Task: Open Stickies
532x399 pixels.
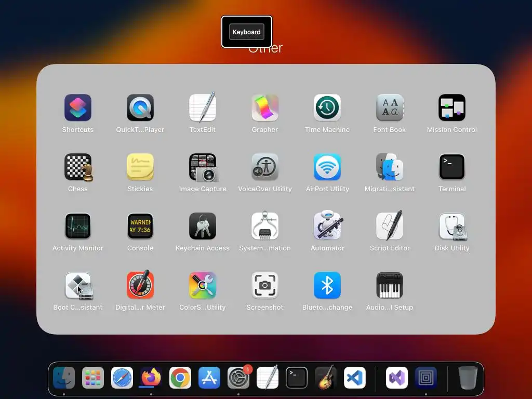Action: click(x=140, y=167)
